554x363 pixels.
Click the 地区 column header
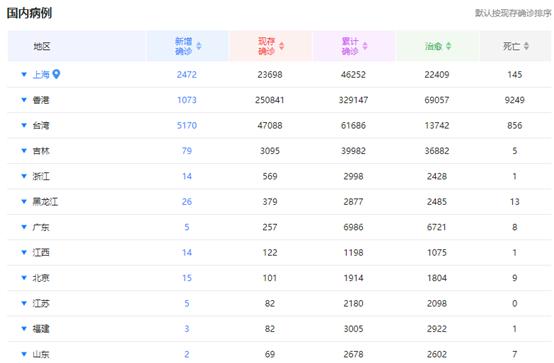coord(42,46)
